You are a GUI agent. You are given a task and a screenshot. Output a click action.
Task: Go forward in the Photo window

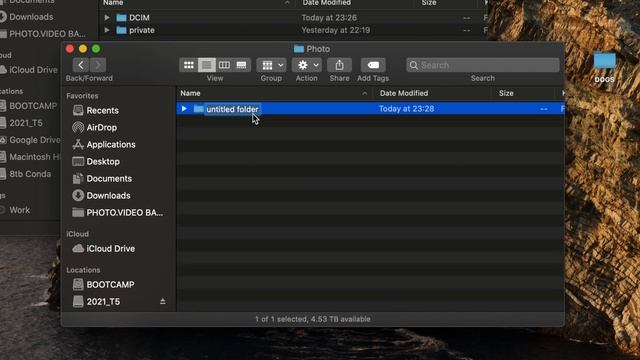tap(98, 65)
